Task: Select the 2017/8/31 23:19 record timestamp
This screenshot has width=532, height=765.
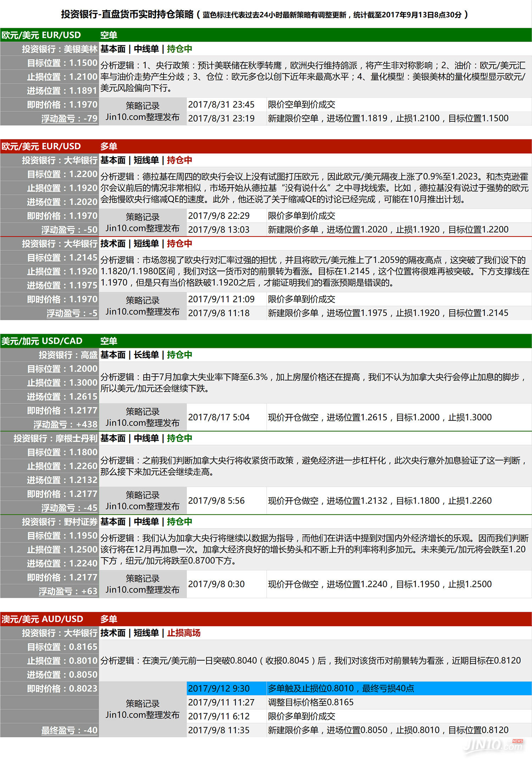Action: pos(221,118)
